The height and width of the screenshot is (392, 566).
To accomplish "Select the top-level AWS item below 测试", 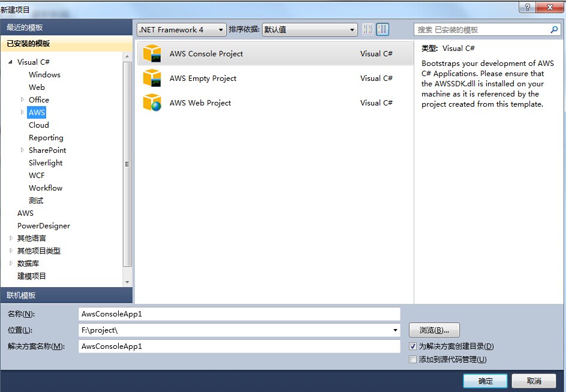I will [25, 213].
